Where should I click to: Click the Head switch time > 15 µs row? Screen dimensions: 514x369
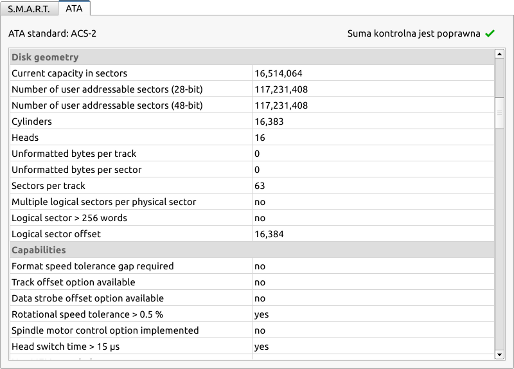click(252, 346)
